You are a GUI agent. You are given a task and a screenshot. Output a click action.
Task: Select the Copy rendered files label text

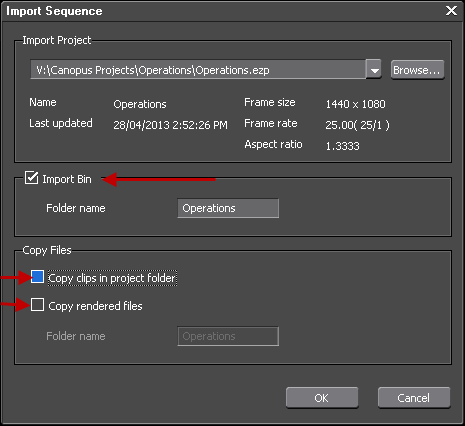95,306
